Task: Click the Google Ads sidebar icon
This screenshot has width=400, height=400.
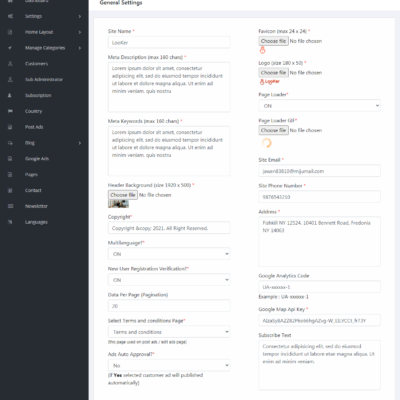Action: [10, 159]
